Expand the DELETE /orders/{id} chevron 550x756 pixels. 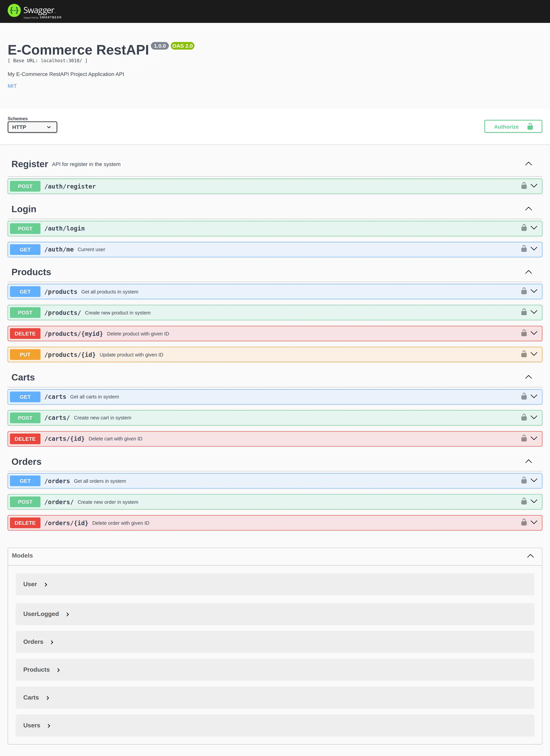pos(534,522)
